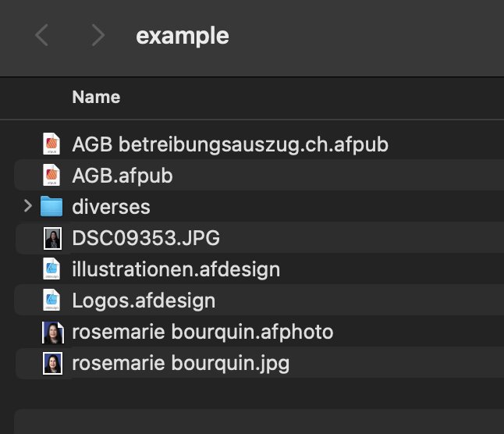The image size is (504, 434).
Task: Select the illustrationen.afdesign filename
Action: (176, 269)
